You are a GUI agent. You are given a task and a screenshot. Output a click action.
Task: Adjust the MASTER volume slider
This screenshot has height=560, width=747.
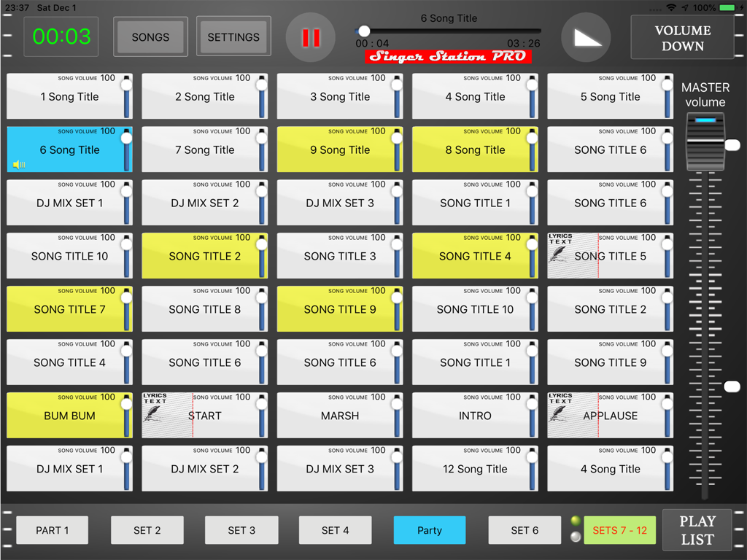705,142
